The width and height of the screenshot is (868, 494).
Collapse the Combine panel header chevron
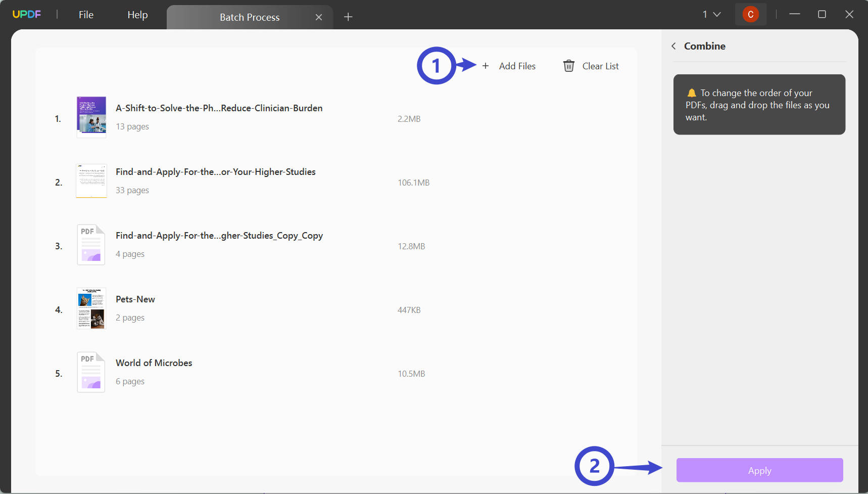[x=673, y=46]
